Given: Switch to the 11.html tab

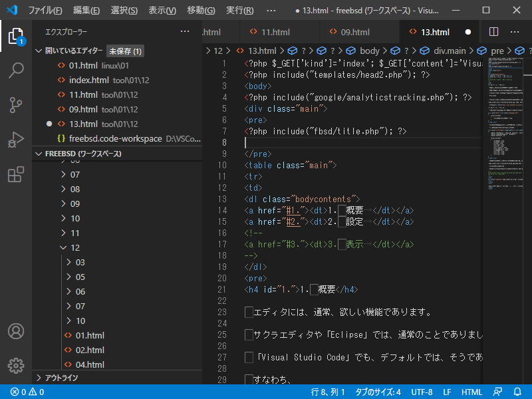Looking at the screenshot, I should (276, 32).
